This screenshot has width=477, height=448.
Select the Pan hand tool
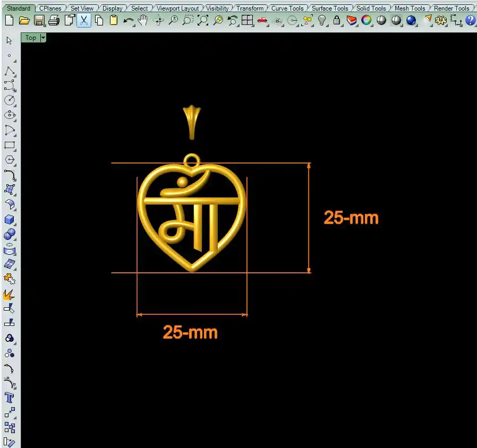143,21
